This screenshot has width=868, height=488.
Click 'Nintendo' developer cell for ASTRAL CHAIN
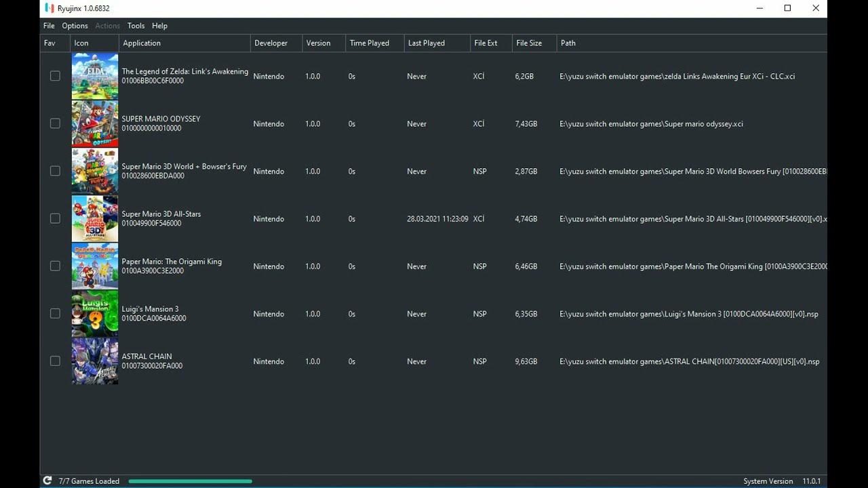pos(269,361)
